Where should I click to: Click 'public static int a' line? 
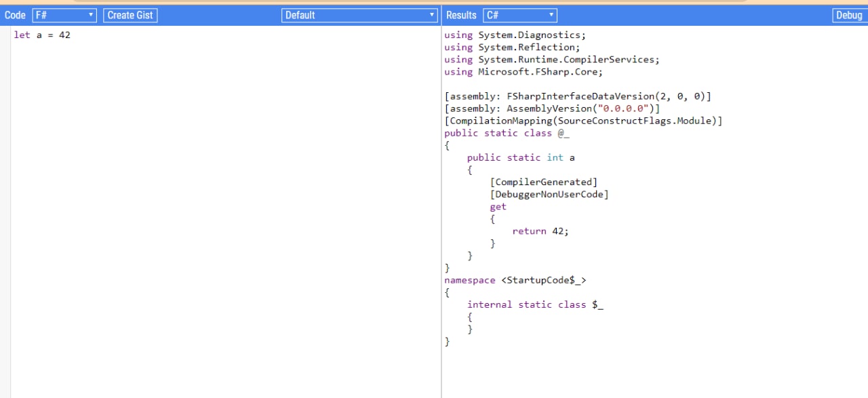[x=521, y=157]
